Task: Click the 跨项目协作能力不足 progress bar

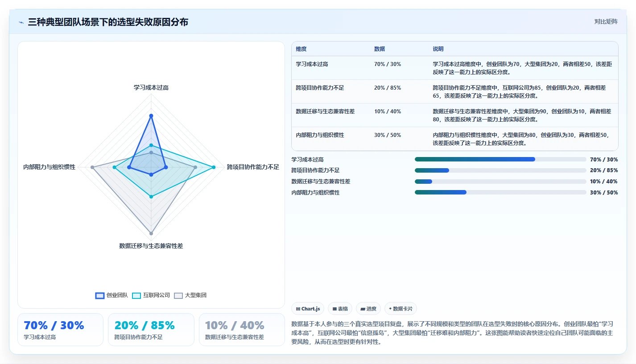Action: point(500,170)
